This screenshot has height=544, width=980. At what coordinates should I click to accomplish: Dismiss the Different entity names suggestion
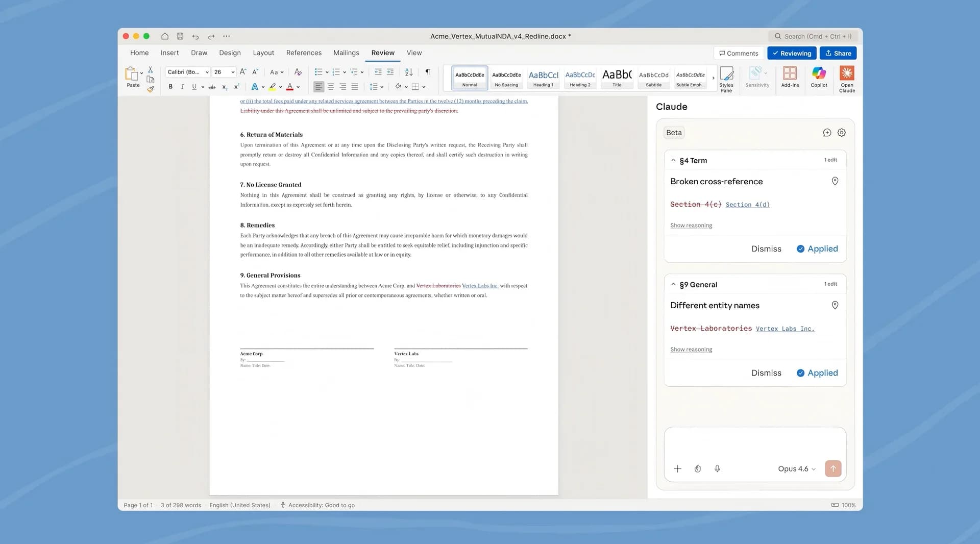tap(766, 373)
